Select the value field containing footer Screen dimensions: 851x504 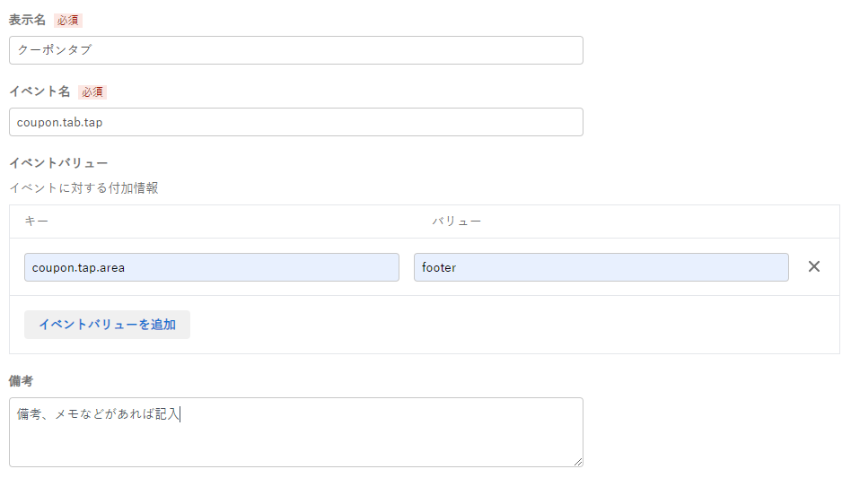(601, 267)
